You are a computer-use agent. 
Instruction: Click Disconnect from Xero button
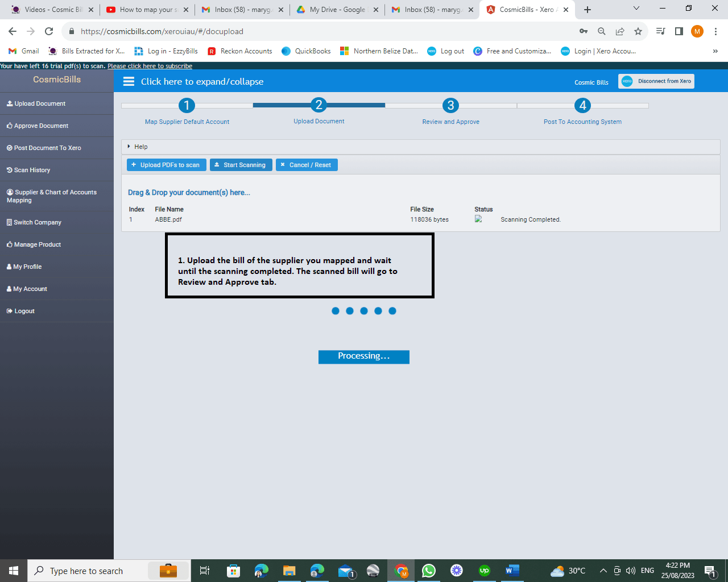656,81
